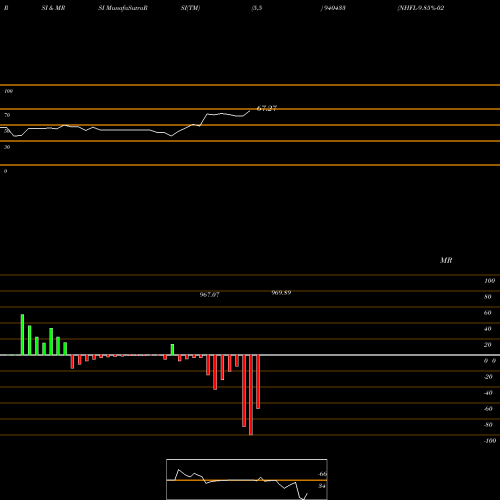Open the mini RSI overview chart thumbnail
Viewport: 500px width, 500px height.
click(247, 479)
